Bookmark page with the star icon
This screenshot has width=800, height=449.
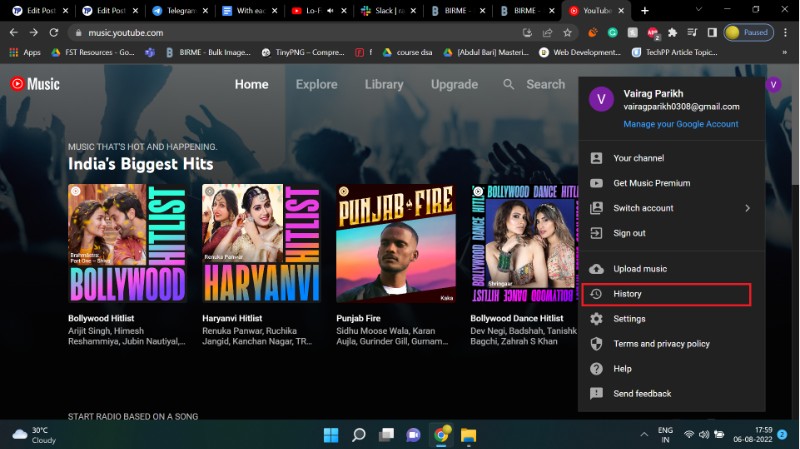pyautogui.click(x=565, y=32)
